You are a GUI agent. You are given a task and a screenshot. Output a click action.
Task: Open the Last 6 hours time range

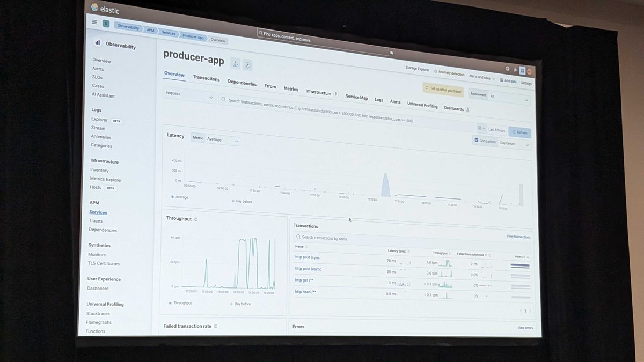[496, 130]
